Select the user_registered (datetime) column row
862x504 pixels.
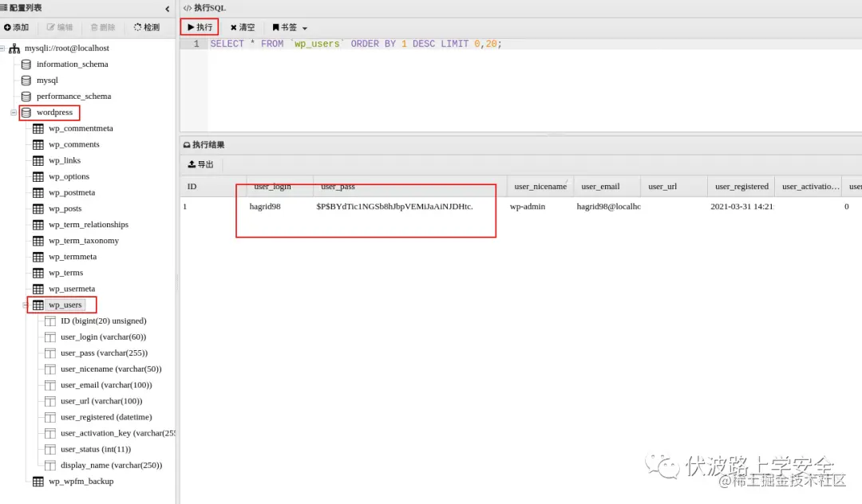tap(106, 417)
